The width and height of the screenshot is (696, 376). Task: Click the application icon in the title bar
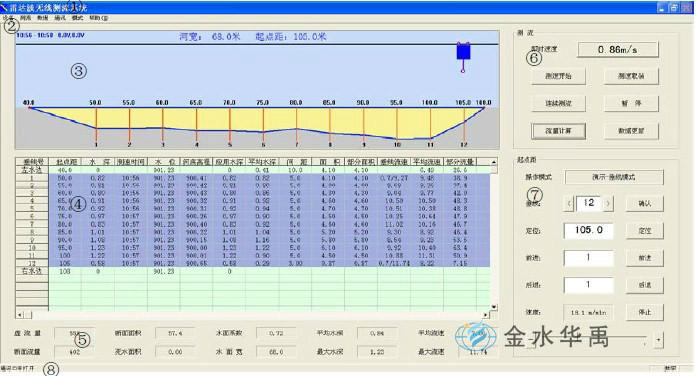pyautogui.click(x=4, y=8)
